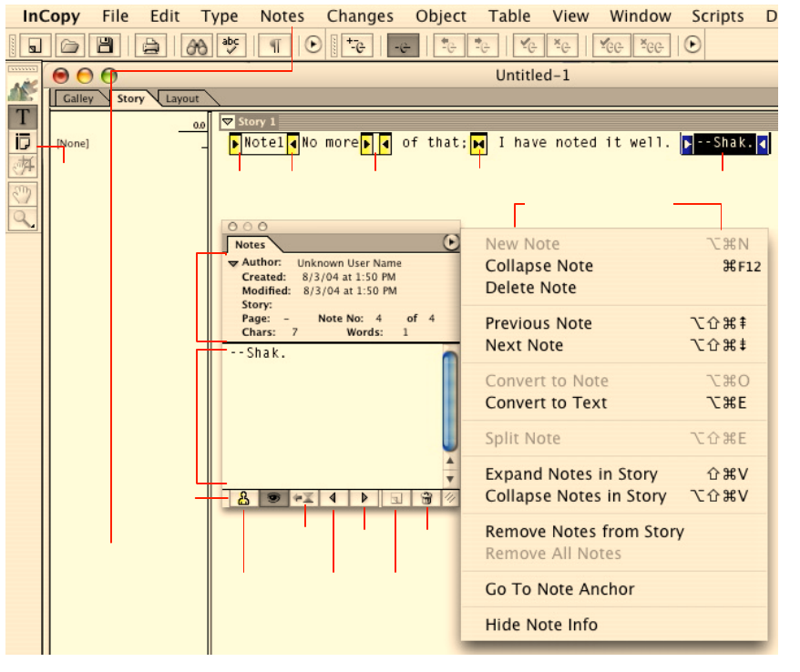Save the document with the floppy disk icon
800x672 pixels.
[x=105, y=46]
